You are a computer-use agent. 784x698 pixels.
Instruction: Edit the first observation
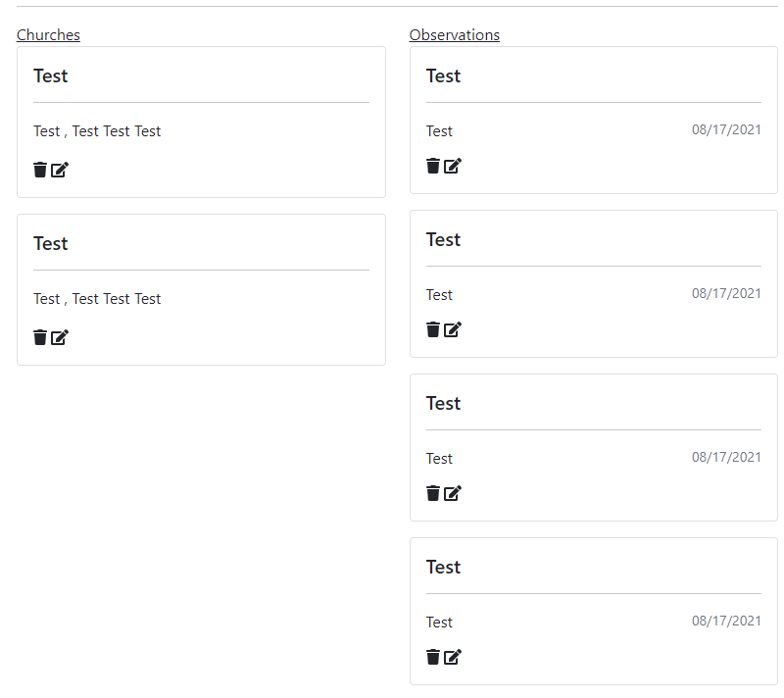click(452, 166)
